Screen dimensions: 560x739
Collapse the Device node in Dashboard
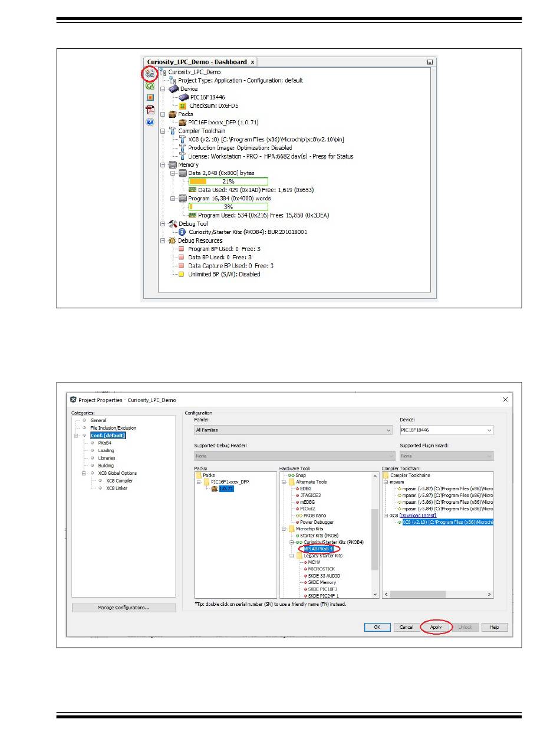[x=163, y=89]
